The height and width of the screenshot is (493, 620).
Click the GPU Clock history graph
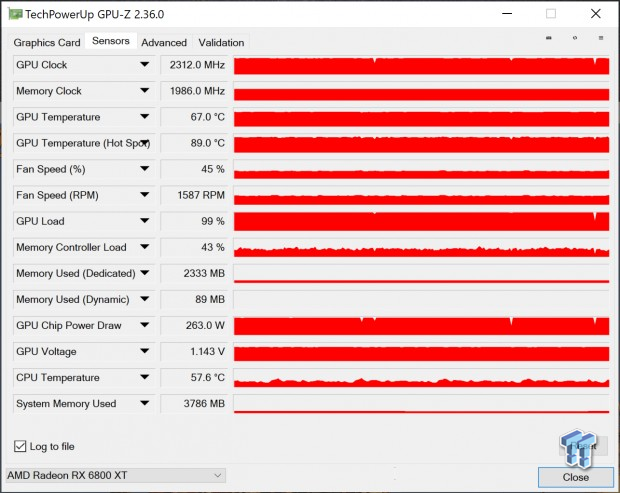point(422,65)
